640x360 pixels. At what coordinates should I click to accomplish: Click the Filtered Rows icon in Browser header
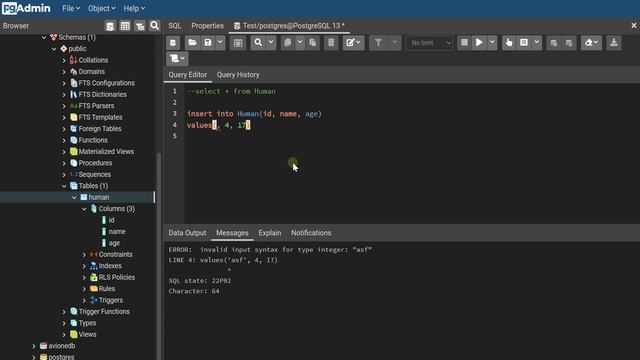coord(140,26)
